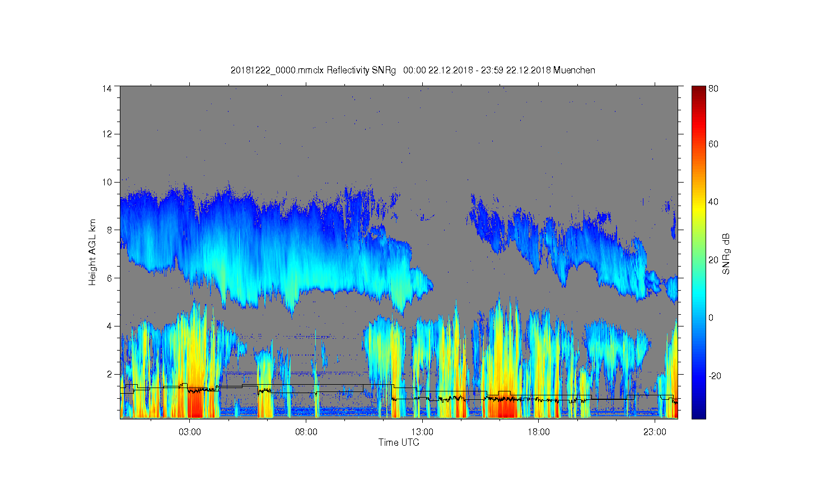This screenshot has width=840, height=504.
Task: Click the SNRg color scale bar
Action: 698,252
